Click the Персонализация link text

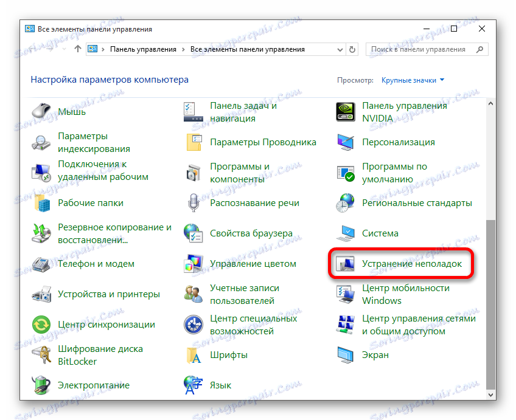coord(398,142)
